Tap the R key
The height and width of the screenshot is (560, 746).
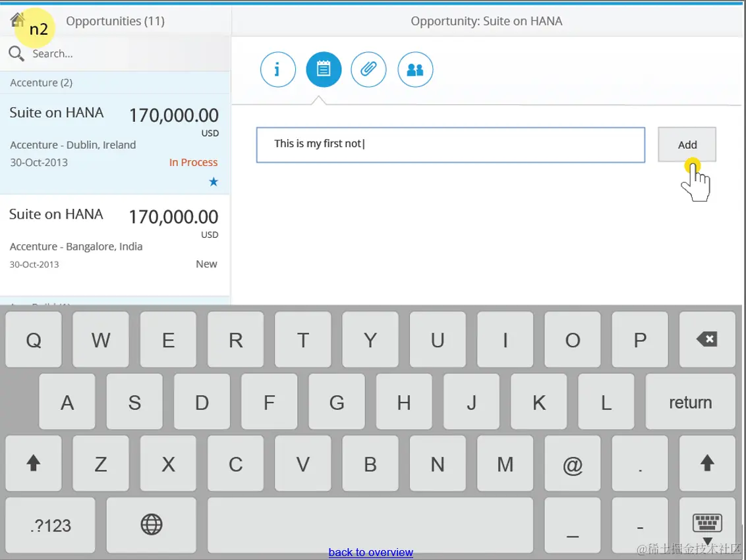[235, 340]
